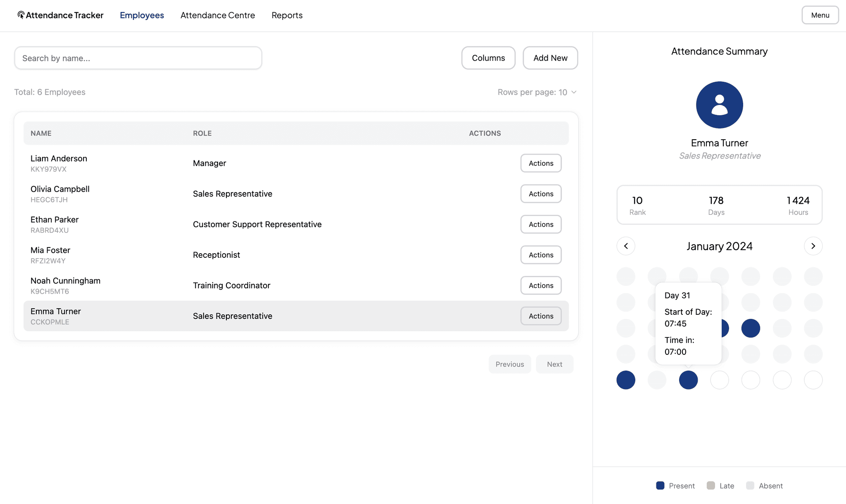Open Actions menu for Mia Foster
The image size is (846, 504).
click(x=541, y=255)
